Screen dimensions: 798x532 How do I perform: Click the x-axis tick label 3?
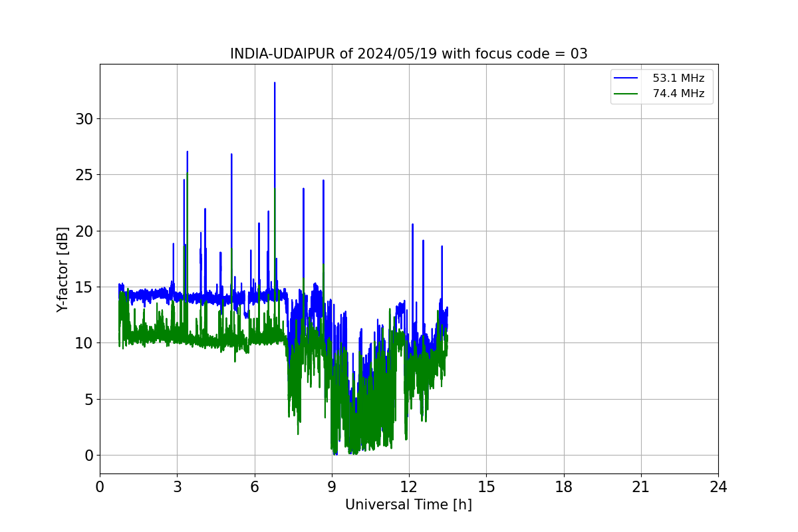177,487
